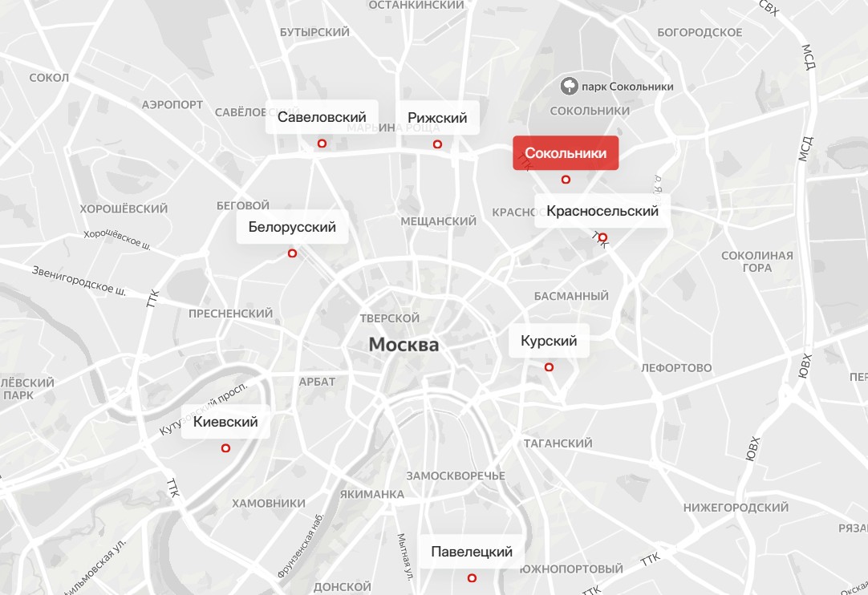Select the Белорусский location label
Screen dimensions: 868x595
point(292,226)
